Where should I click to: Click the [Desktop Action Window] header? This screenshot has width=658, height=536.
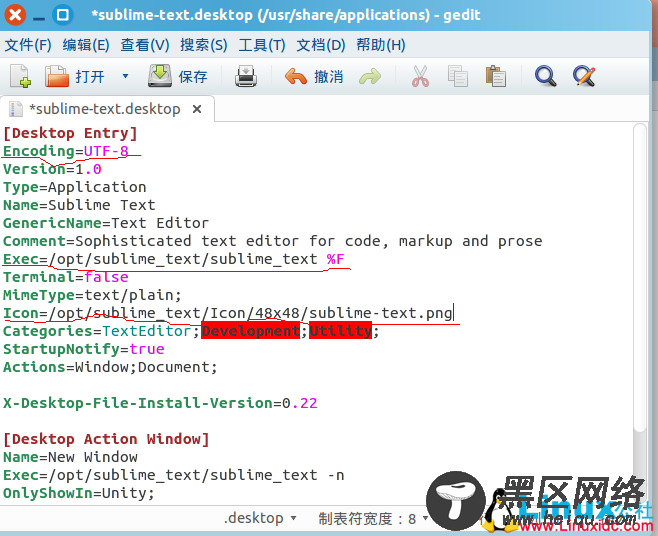click(106, 439)
